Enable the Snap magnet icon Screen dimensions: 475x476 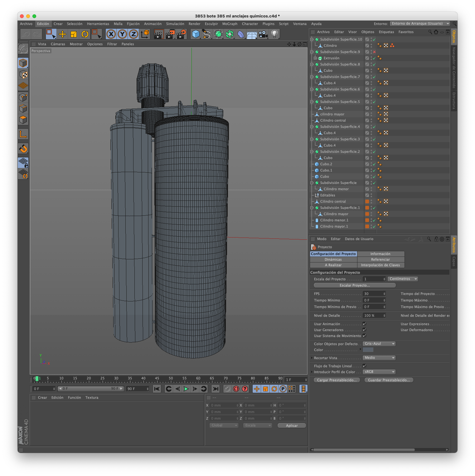[23, 149]
